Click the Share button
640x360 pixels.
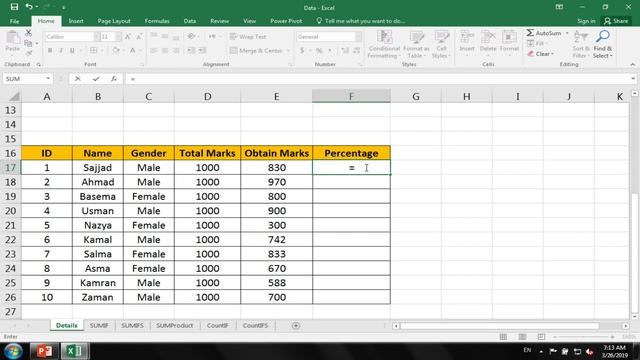616,21
